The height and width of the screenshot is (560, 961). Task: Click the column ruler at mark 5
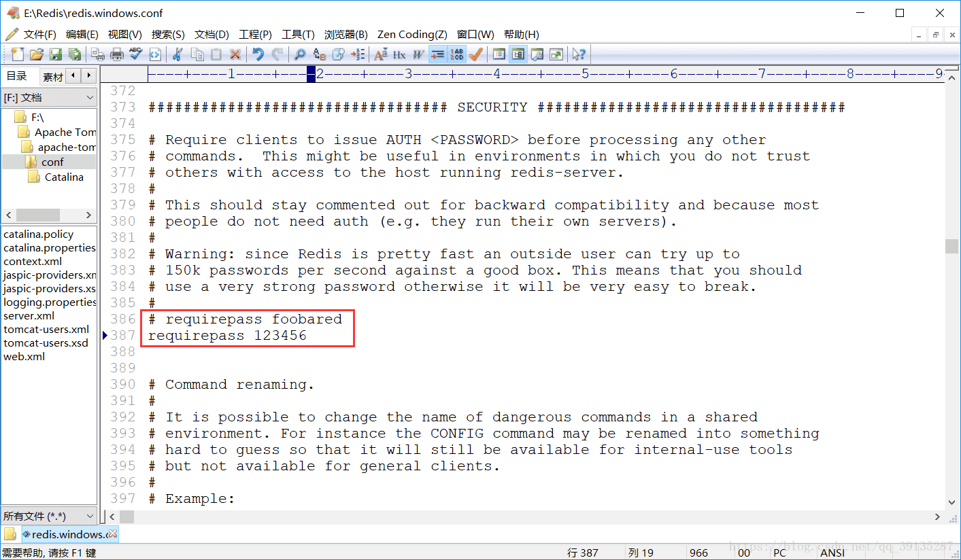click(585, 74)
